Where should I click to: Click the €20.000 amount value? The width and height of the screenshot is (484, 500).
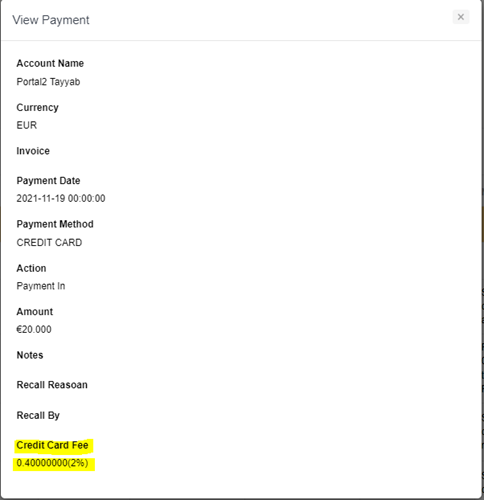coord(34,330)
